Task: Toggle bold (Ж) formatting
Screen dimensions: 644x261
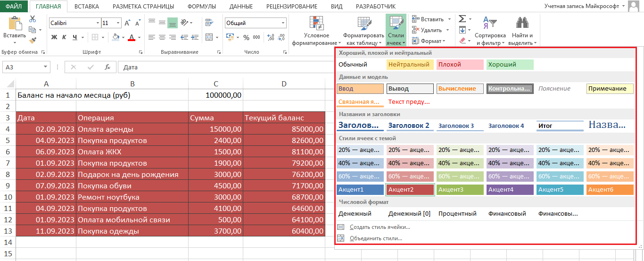Action: (x=54, y=37)
